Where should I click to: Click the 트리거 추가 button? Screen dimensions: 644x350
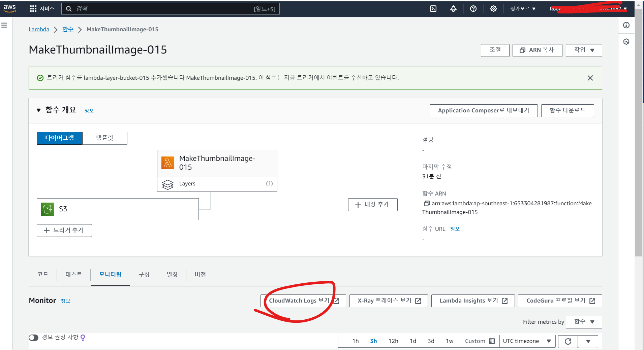point(64,231)
